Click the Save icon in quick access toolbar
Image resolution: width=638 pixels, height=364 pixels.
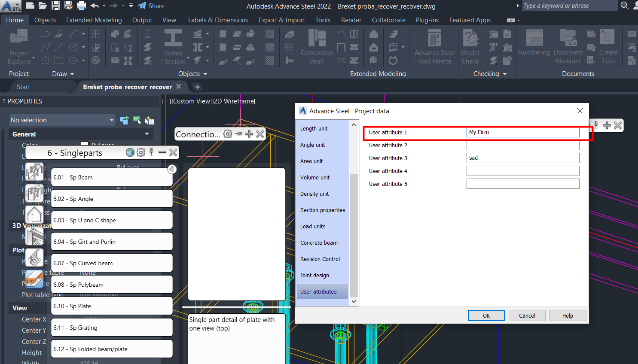point(56,6)
